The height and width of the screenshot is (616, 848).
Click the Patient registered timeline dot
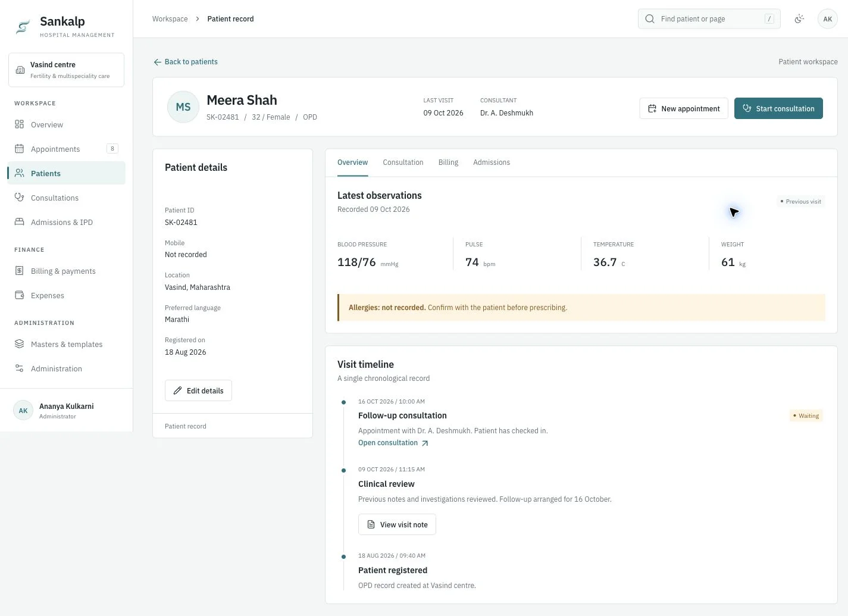point(343,557)
